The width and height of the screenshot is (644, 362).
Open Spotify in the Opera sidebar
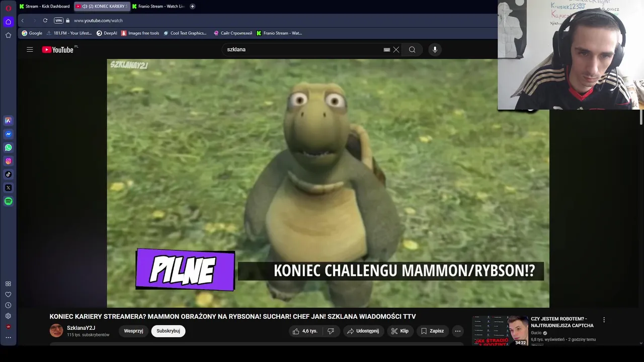(9, 201)
